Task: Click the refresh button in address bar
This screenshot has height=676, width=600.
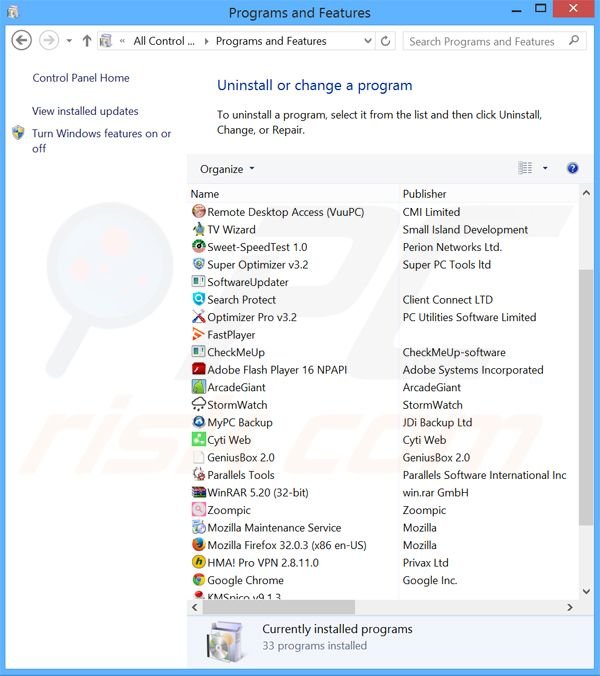Action: pos(385,41)
